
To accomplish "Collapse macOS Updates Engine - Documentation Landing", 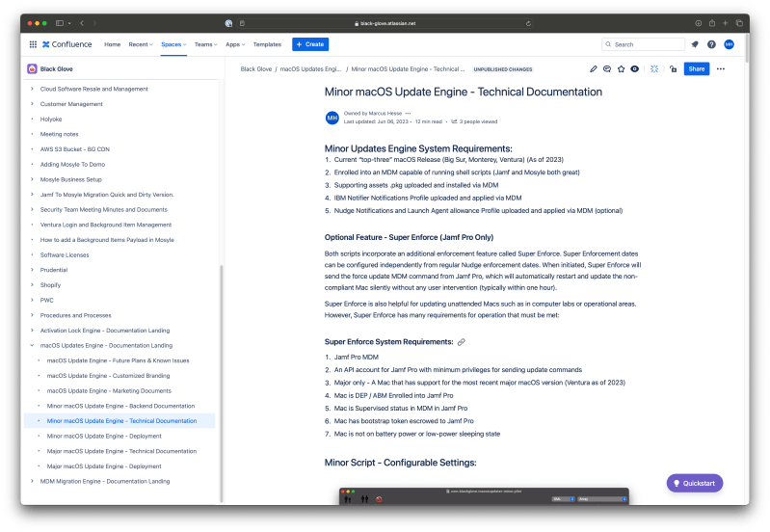I will (x=32, y=345).
